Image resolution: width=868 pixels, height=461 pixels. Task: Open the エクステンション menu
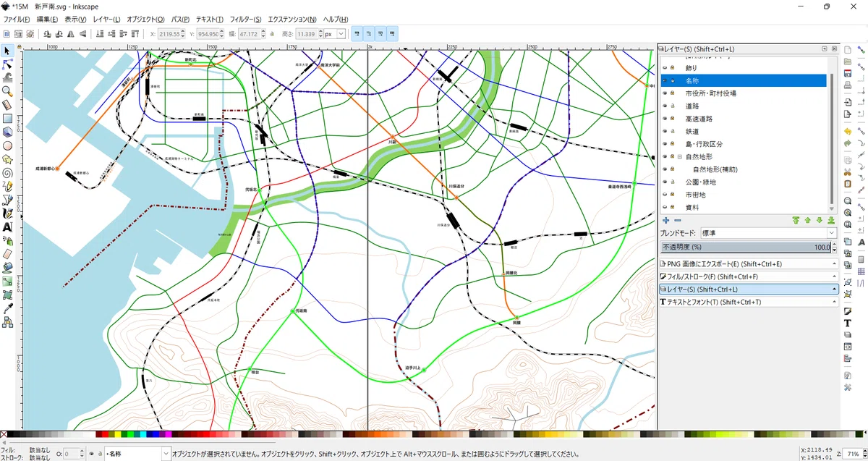pyautogui.click(x=292, y=19)
